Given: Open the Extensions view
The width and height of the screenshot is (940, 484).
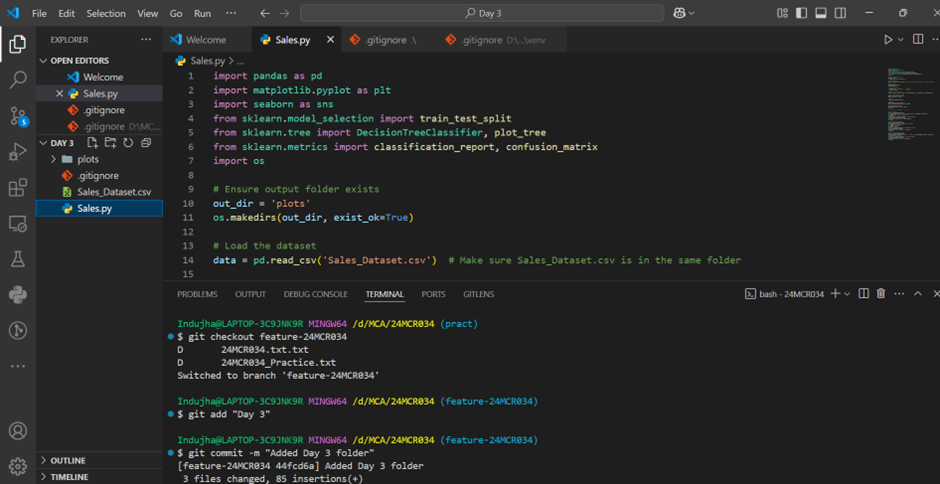Looking at the screenshot, I should (18, 188).
